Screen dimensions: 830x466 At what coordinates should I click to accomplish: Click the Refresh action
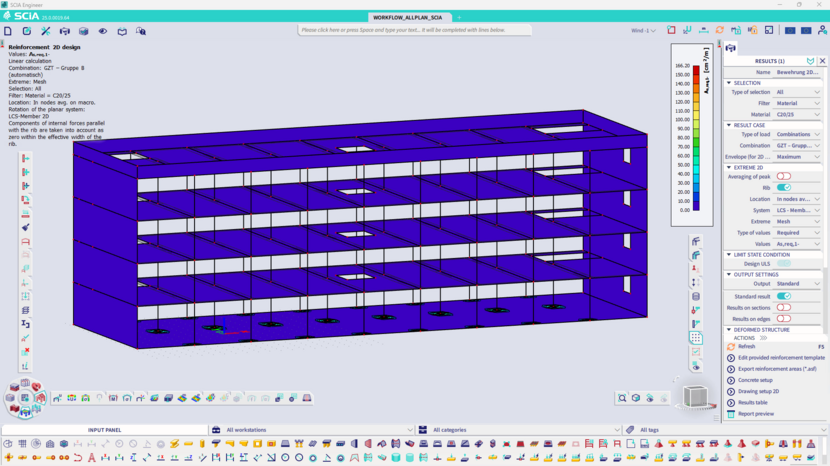(747, 346)
